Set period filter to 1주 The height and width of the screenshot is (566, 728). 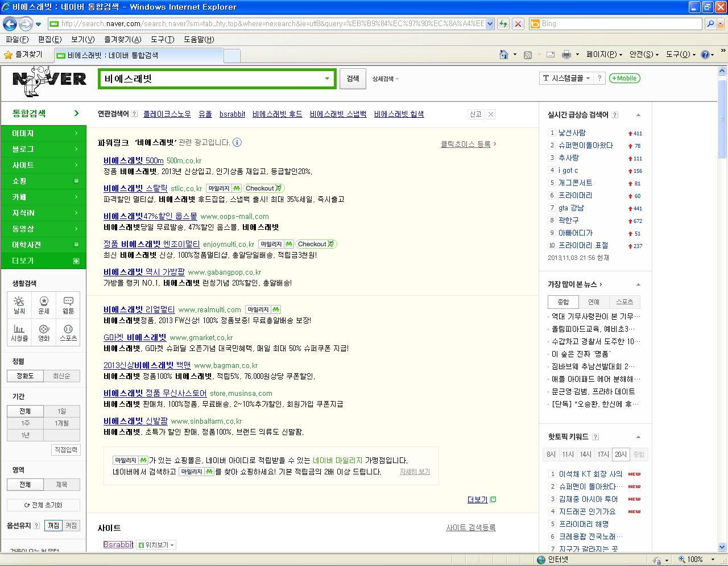coord(25,423)
